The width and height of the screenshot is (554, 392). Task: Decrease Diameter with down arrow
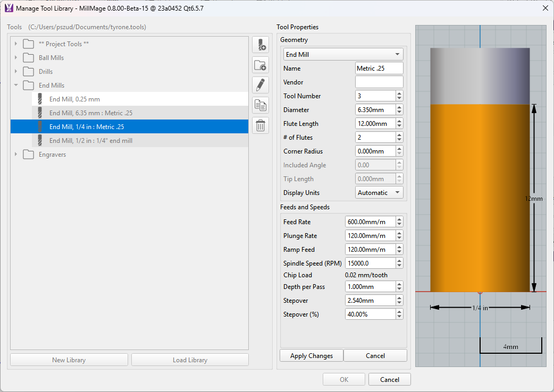[399, 113]
